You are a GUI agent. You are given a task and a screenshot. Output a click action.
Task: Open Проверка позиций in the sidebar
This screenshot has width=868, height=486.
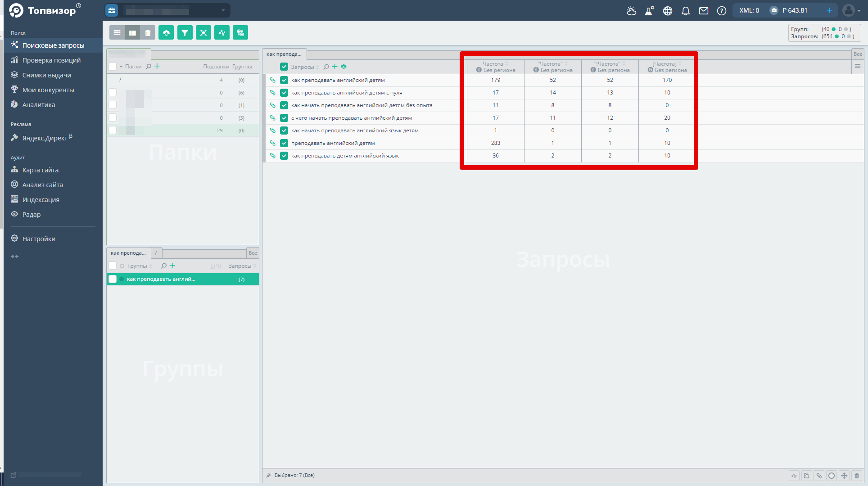(51, 60)
